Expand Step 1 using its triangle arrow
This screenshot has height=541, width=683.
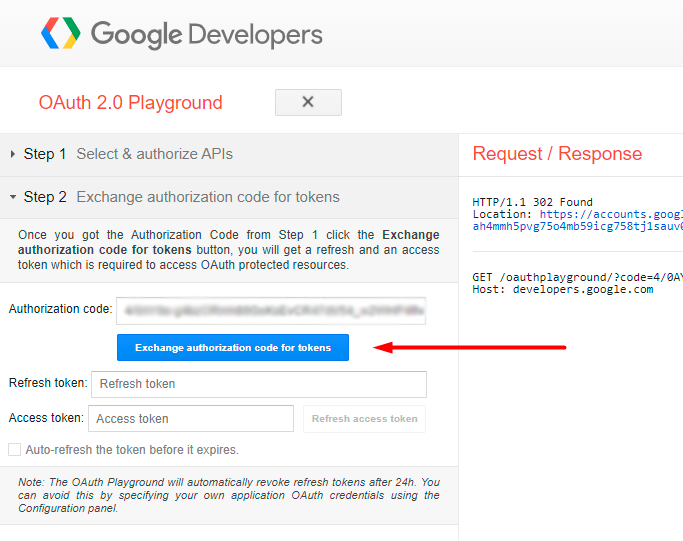pyautogui.click(x=13, y=154)
